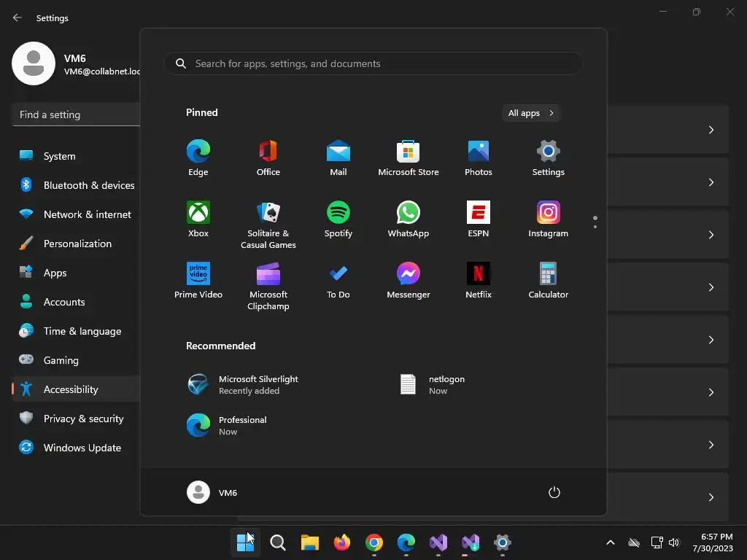This screenshot has width=747, height=560.
Task: Launch the Photos app
Action: [x=479, y=158]
